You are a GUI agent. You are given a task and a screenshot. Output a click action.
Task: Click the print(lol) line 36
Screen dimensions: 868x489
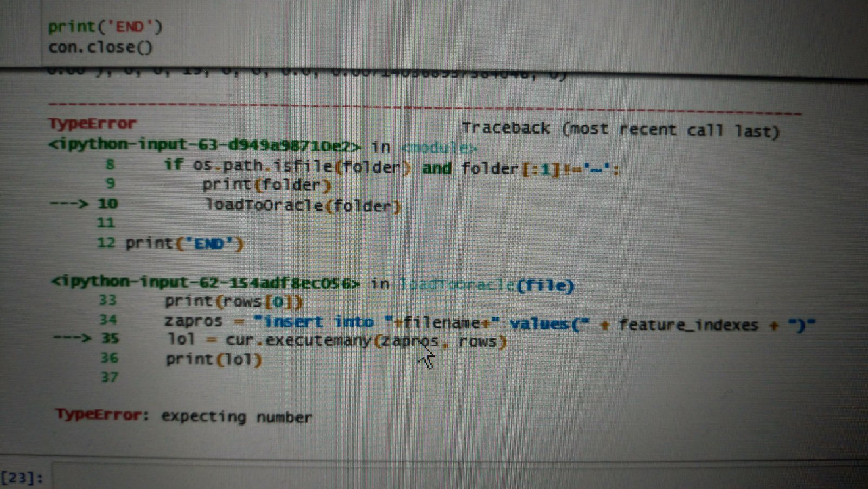pyautogui.click(x=214, y=359)
